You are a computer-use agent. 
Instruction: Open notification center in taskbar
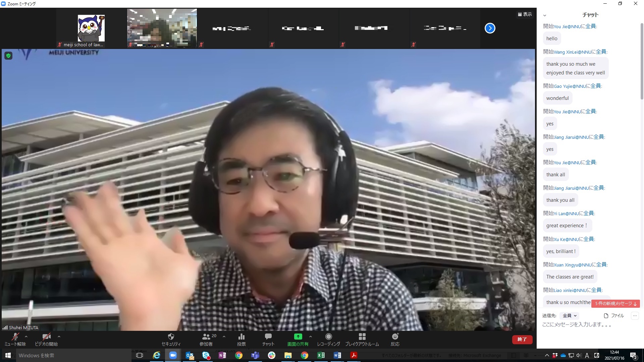click(633, 356)
